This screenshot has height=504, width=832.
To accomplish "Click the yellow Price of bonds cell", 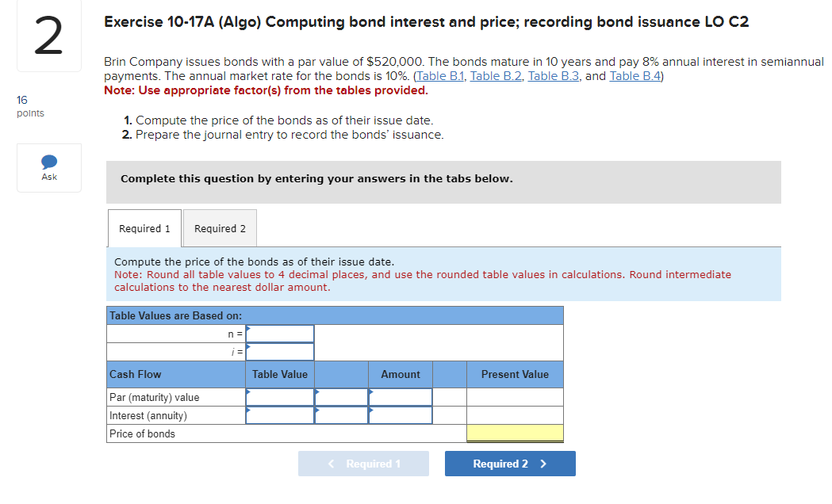I will click(515, 433).
